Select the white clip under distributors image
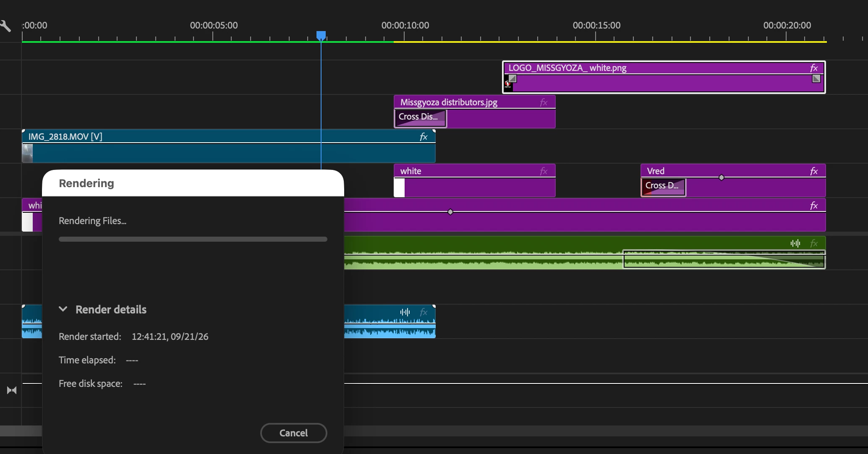868x454 pixels. tap(475, 180)
